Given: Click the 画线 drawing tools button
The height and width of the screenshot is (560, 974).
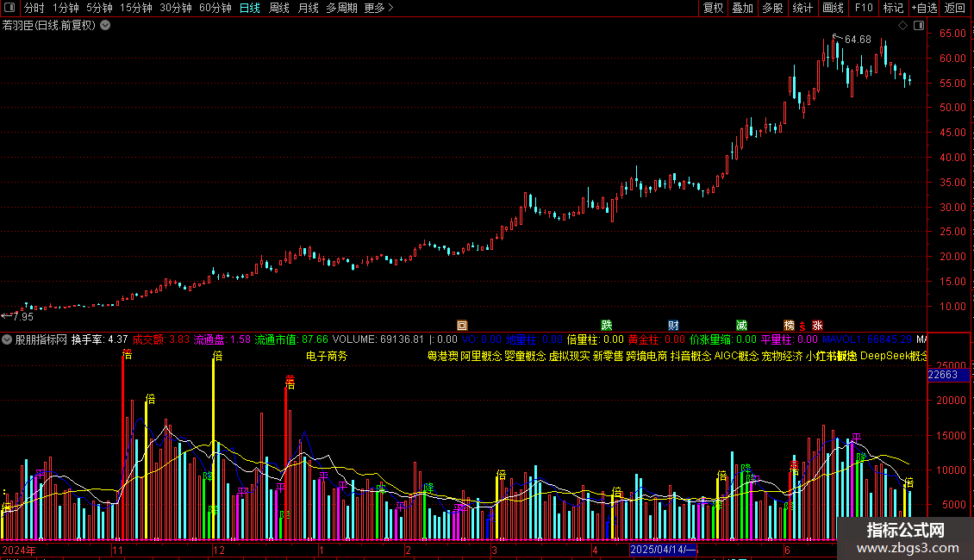Looking at the screenshot, I should pos(833,8).
